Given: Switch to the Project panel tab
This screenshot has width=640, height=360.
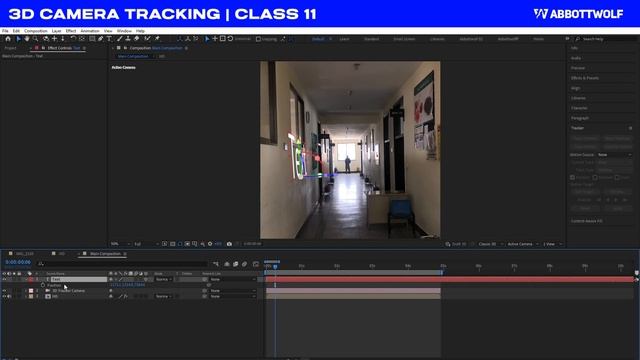Looking at the screenshot, I should click(x=10, y=48).
